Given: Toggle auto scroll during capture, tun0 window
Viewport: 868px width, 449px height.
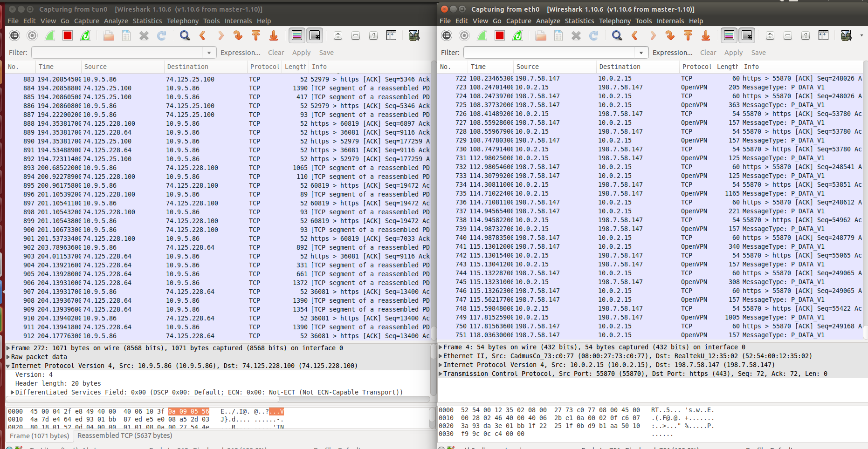Looking at the screenshot, I should pos(315,35).
